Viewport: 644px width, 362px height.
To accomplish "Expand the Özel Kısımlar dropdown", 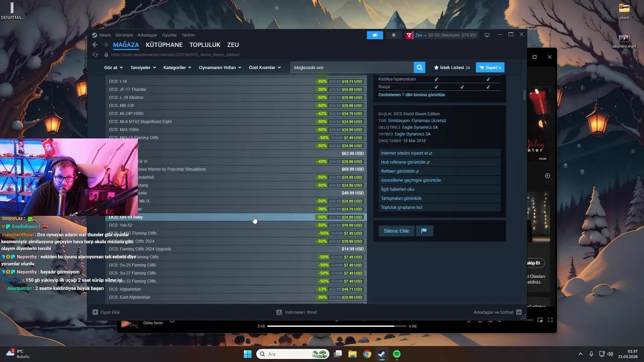I will tap(265, 67).
